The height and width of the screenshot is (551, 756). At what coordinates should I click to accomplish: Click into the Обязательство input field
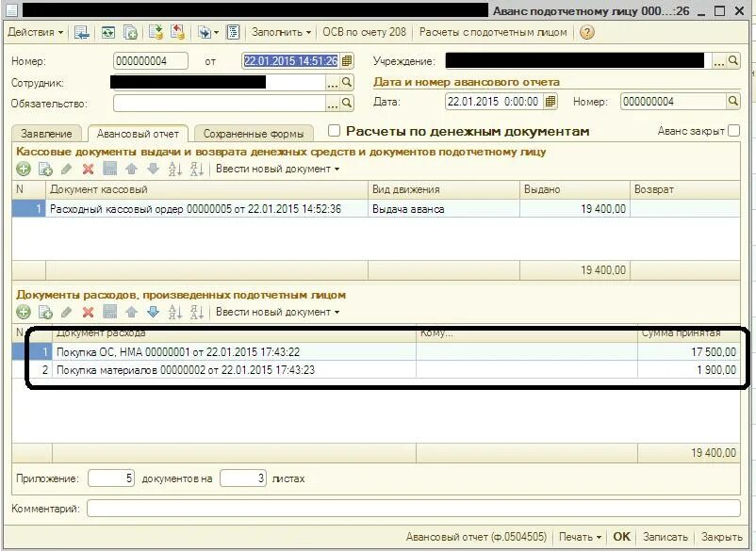click(220, 103)
